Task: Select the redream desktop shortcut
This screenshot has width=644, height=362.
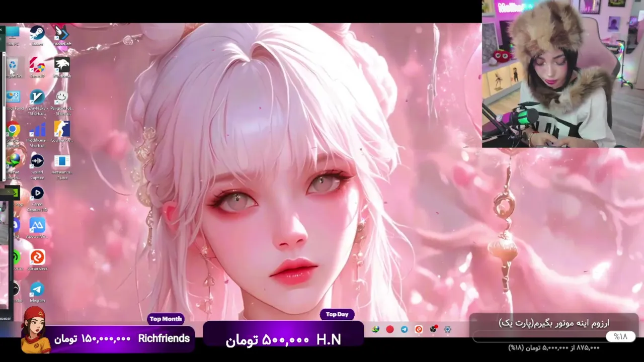Action: coord(62,167)
